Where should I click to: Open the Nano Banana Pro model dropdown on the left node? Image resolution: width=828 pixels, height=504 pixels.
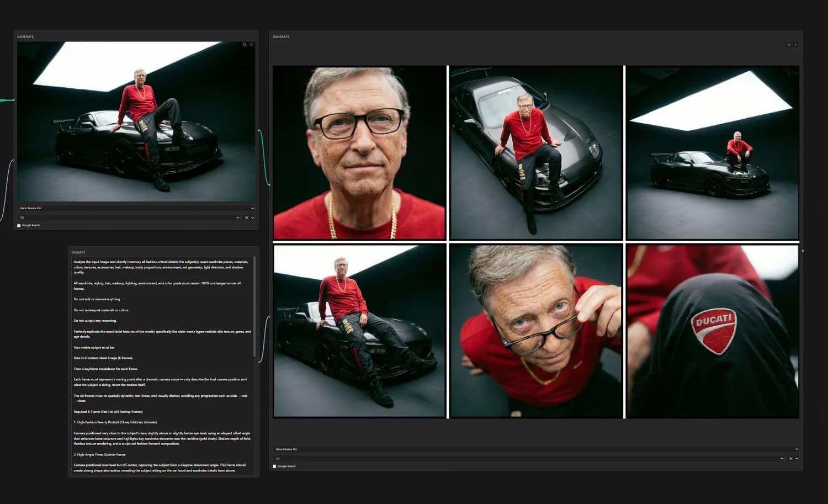(136, 208)
